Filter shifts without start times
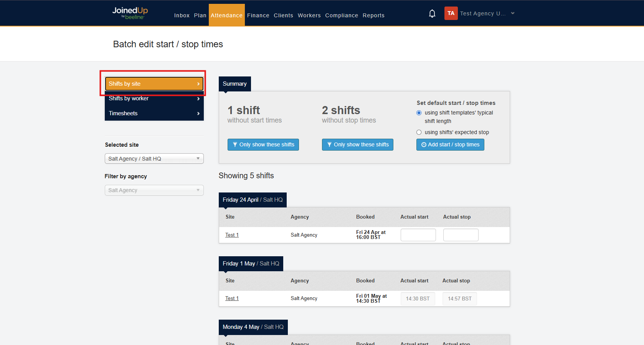 (x=263, y=144)
